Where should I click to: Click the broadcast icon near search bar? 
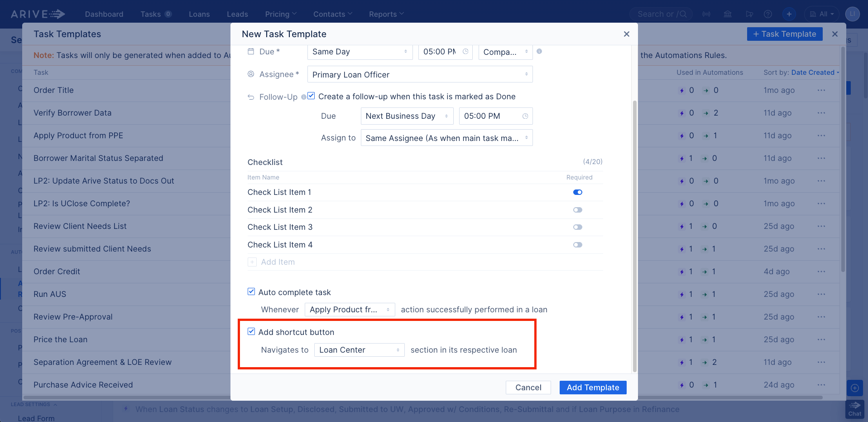tap(706, 14)
